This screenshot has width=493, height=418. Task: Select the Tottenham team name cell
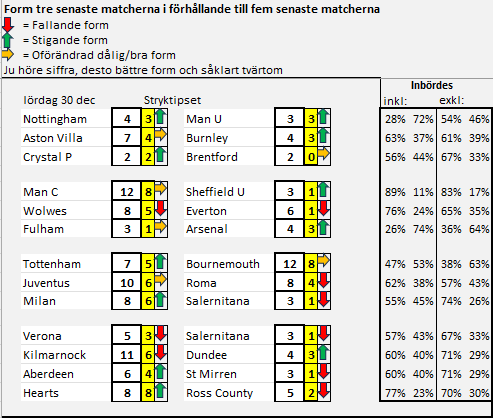[66, 264]
